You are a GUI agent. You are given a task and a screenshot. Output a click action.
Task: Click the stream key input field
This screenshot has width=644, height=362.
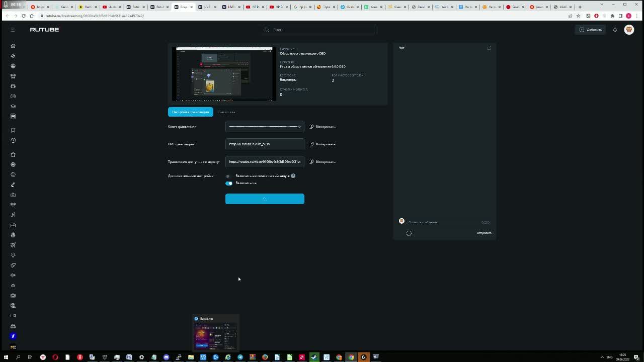[265, 126]
